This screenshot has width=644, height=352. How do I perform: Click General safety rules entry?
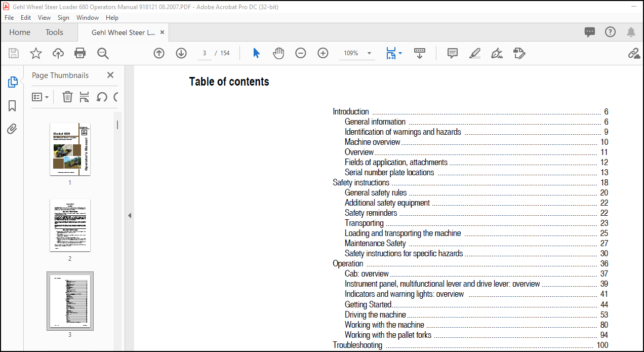click(376, 192)
